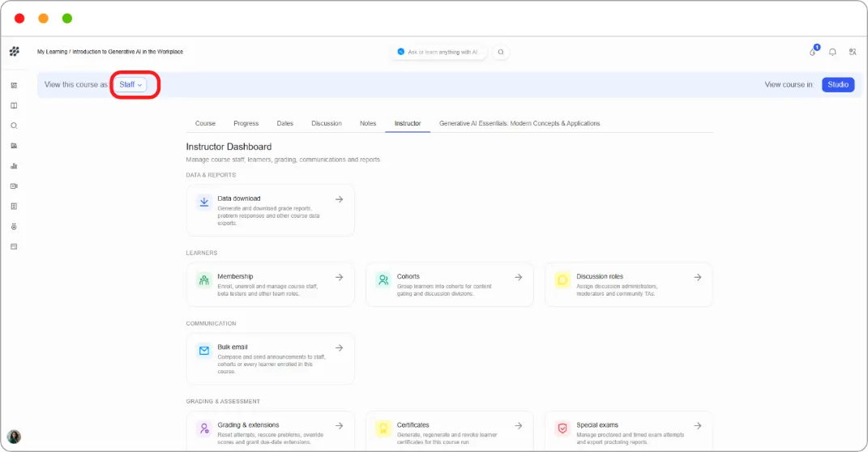
Task: Open the Cohorts card title
Action: (408, 276)
